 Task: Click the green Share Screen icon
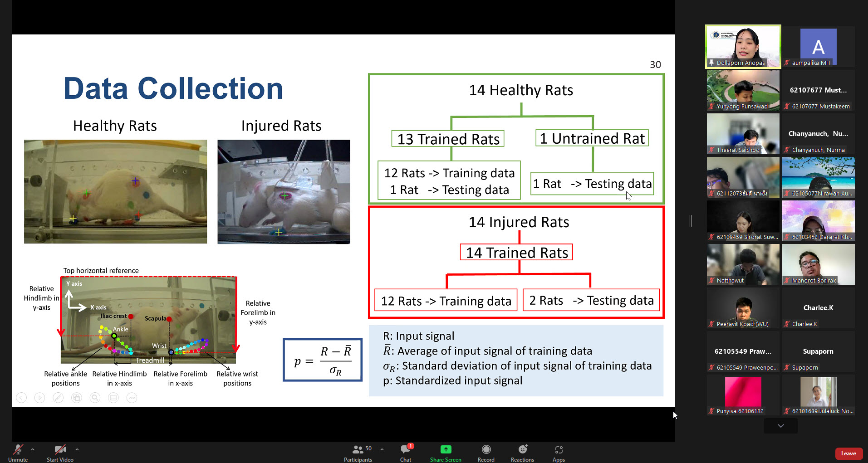coord(446,449)
